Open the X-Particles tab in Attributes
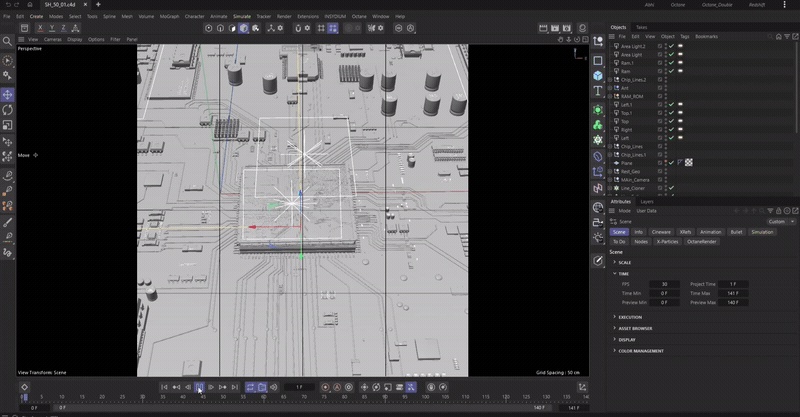This screenshot has width=800, height=417. coord(667,241)
